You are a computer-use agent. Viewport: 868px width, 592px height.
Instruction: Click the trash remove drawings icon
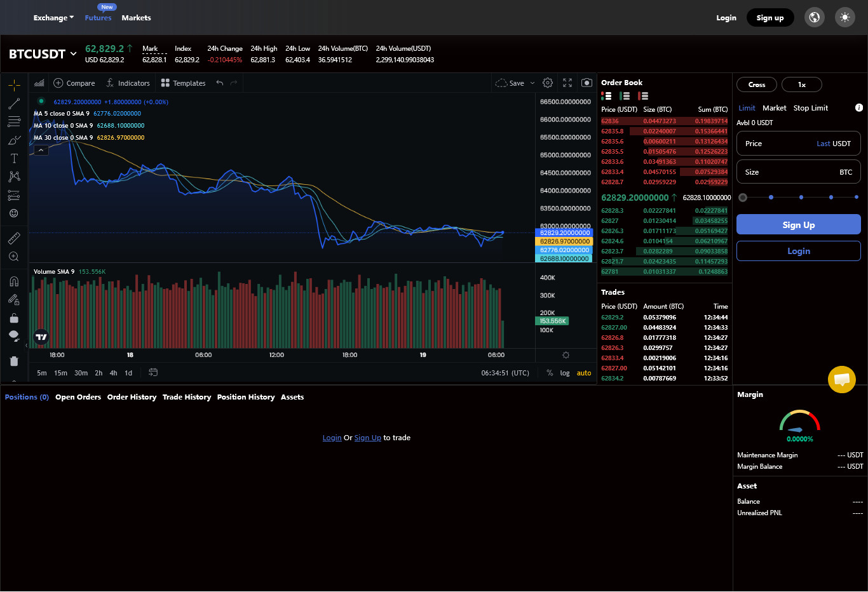coord(14,361)
